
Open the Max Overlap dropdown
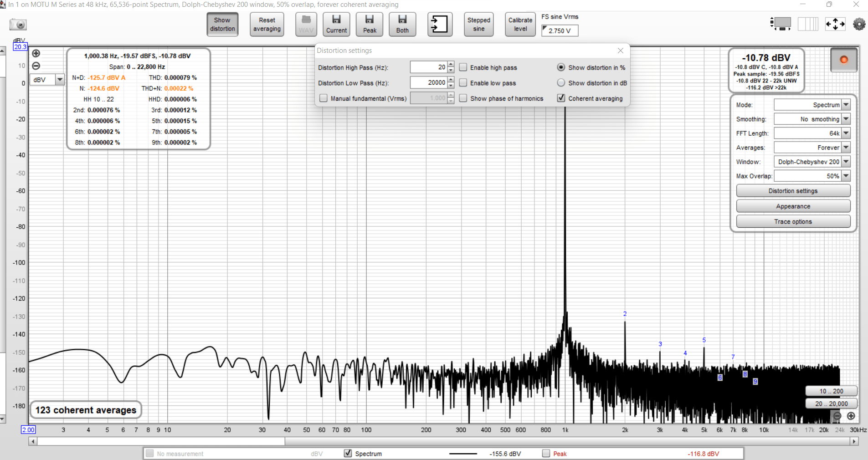click(x=812, y=176)
